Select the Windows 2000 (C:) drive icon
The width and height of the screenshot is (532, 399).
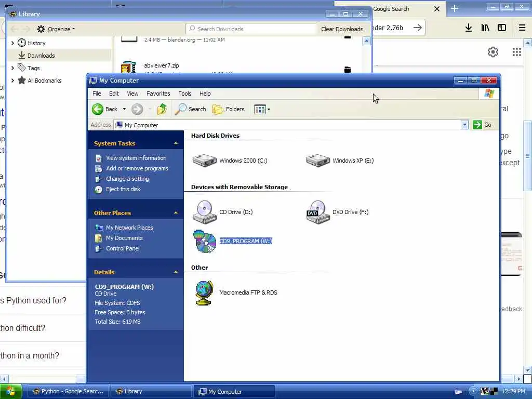204,161
